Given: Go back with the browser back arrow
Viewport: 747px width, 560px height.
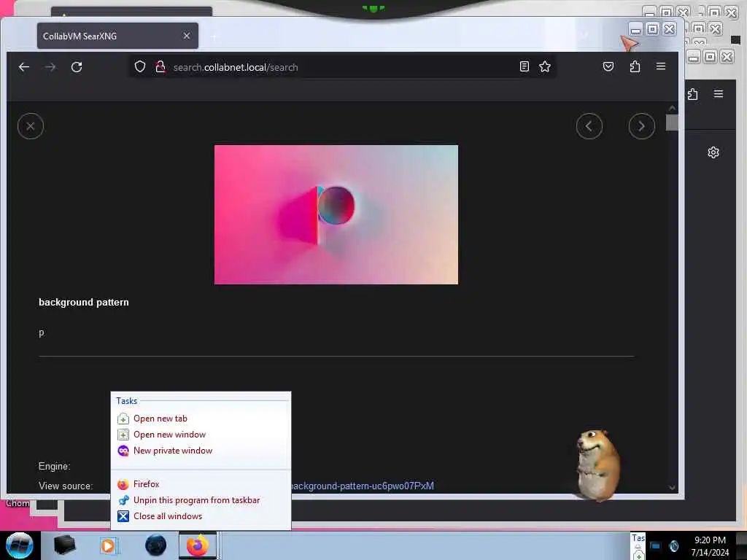Looking at the screenshot, I should [24, 67].
